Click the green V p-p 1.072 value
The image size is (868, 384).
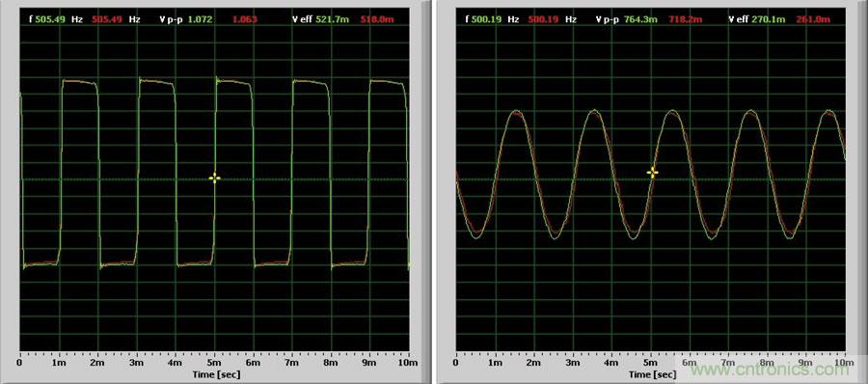click(200, 19)
